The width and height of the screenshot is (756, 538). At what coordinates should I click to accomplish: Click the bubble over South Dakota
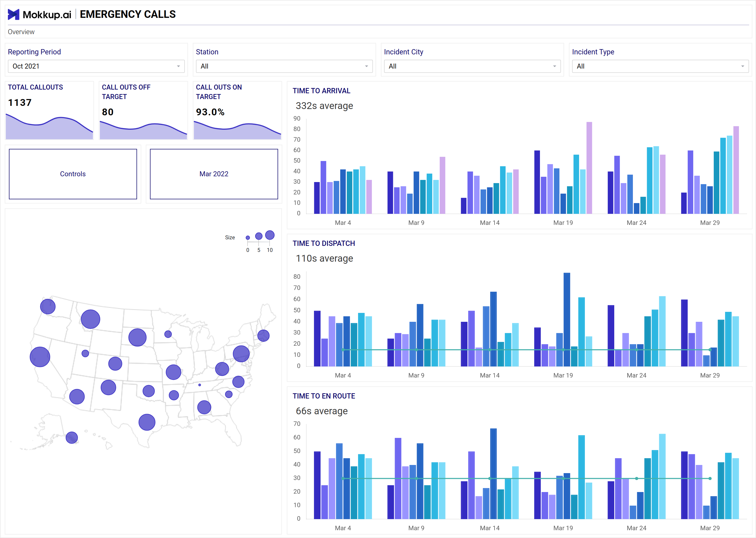click(137, 337)
